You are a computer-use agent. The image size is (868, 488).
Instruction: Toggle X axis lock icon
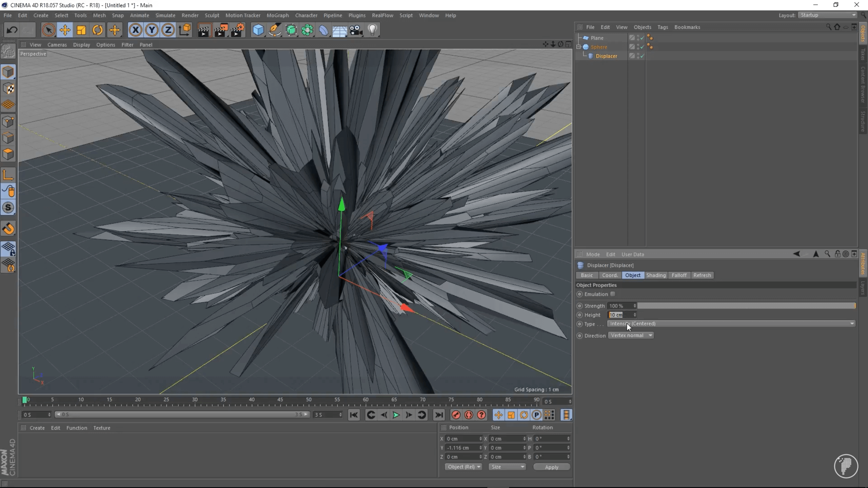(x=135, y=30)
